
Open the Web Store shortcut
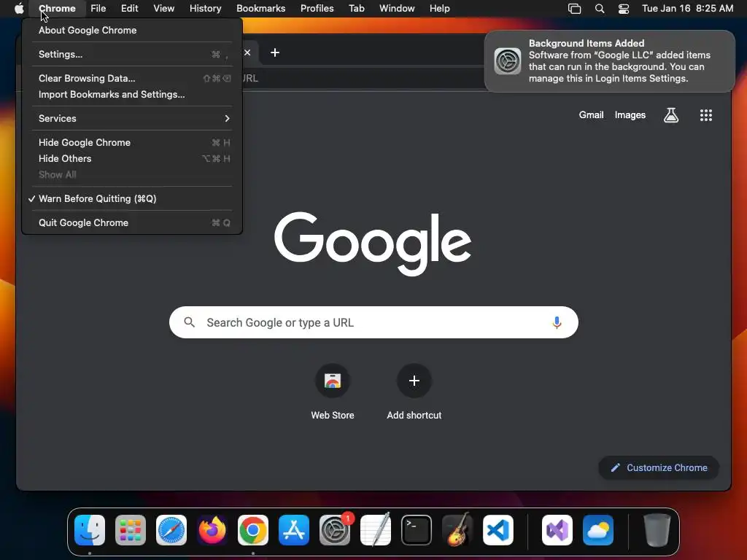click(x=333, y=392)
